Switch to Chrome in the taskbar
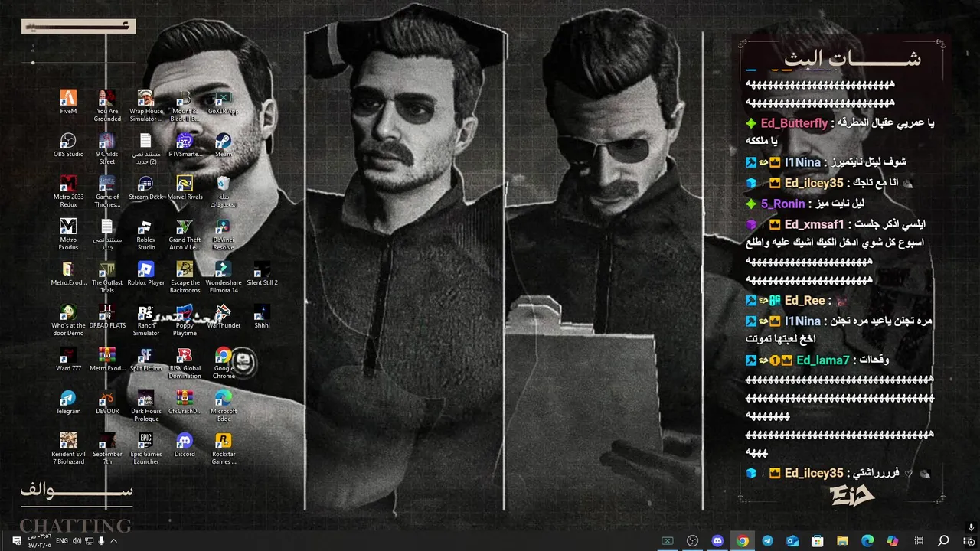This screenshot has height=551, width=980. click(743, 541)
